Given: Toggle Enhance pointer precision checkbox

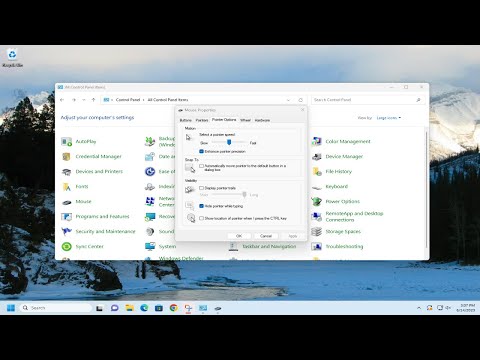Looking at the screenshot, I should click(201, 151).
